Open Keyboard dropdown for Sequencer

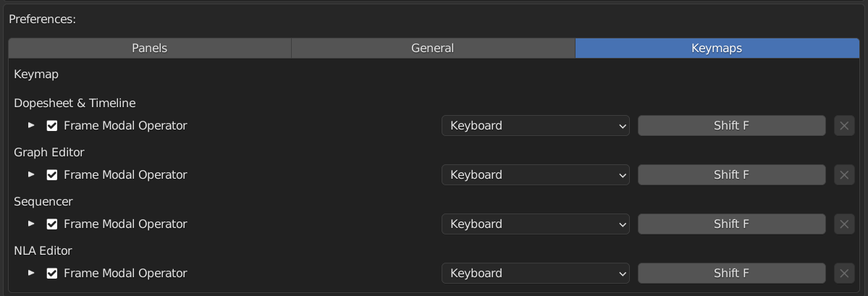[535, 224]
